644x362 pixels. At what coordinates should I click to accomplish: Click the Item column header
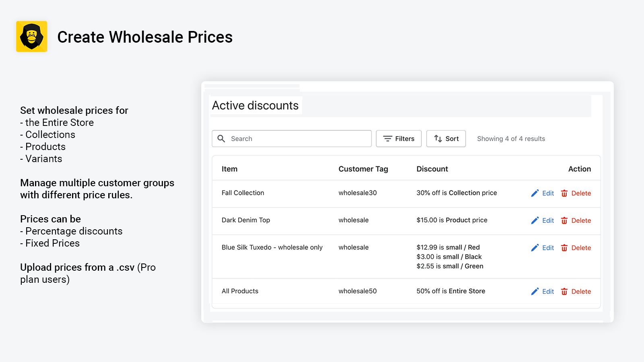(x=229, y=169)
